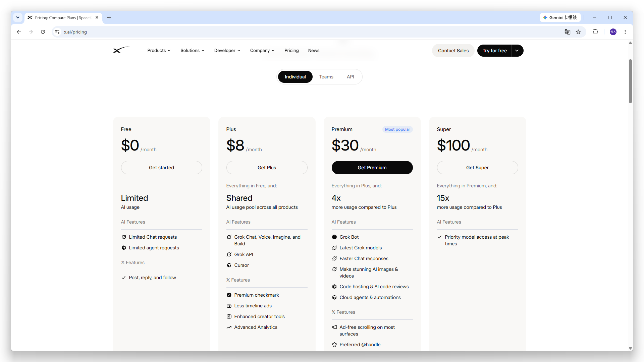This screenshot has width=644, height=362.
Task: View the site information icon beside the URL
Action: pyautogui.click(x=57, y=32)
